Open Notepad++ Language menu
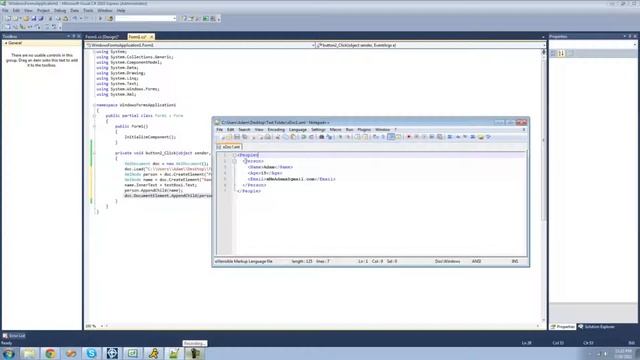 coord(298,129)
